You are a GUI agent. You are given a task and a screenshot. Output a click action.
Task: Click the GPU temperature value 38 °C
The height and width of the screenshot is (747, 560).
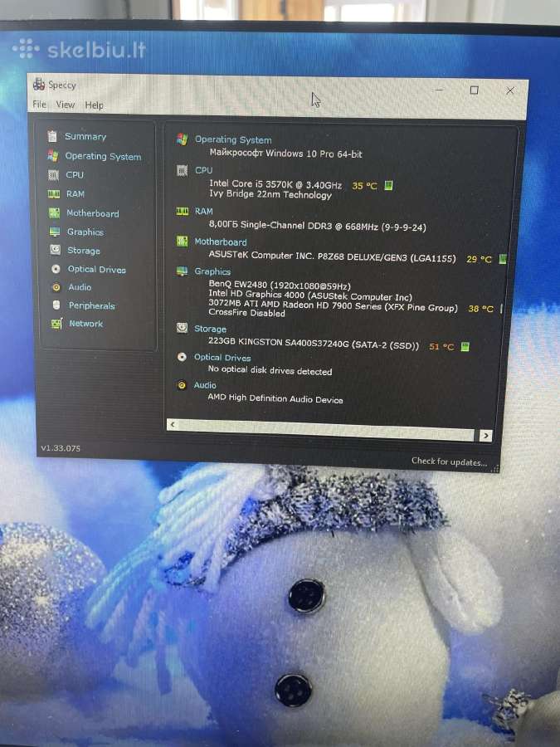[x=481, y=309]
